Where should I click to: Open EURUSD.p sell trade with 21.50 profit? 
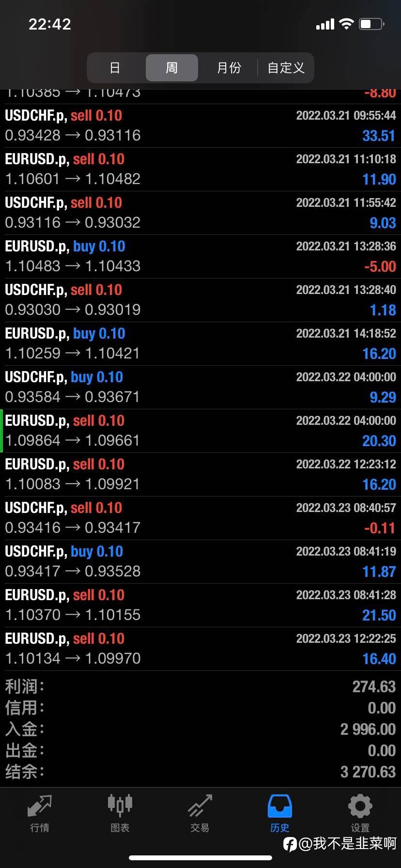200,605
